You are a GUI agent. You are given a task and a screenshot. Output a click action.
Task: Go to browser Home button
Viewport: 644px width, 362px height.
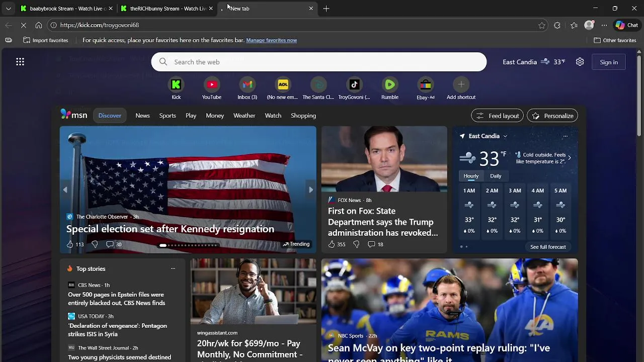pyautogui.click(x=39, y=25)
